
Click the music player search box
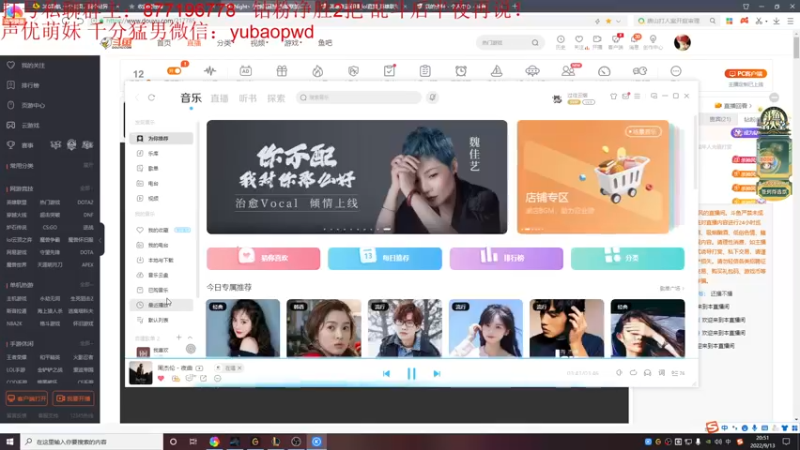click(359, 97)
